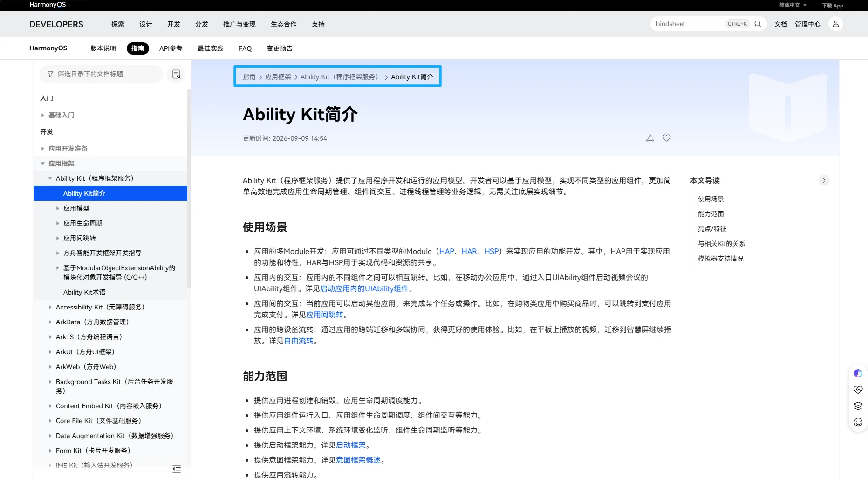
Task: Jump to 模拟器支持情况 in the outline
Action: click(x=720, y=259)
